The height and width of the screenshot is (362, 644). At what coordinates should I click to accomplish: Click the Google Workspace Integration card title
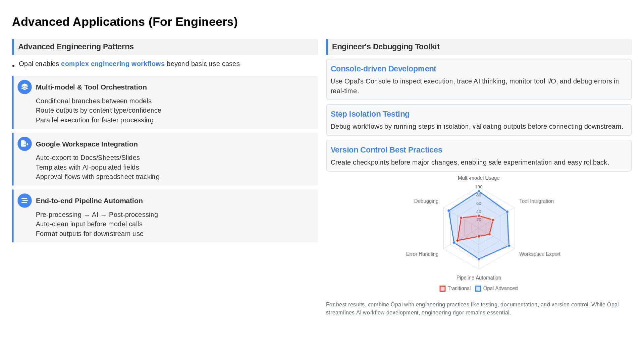point(87,144)
